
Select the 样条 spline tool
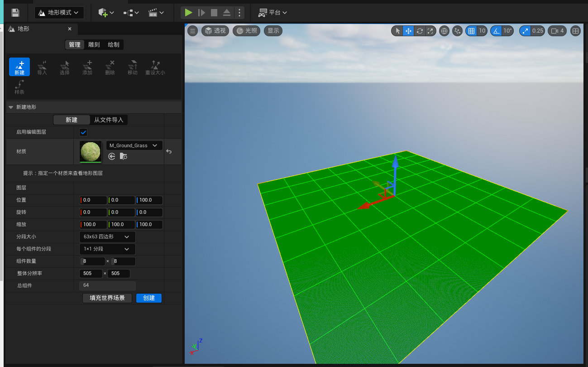tap(19, 87)
